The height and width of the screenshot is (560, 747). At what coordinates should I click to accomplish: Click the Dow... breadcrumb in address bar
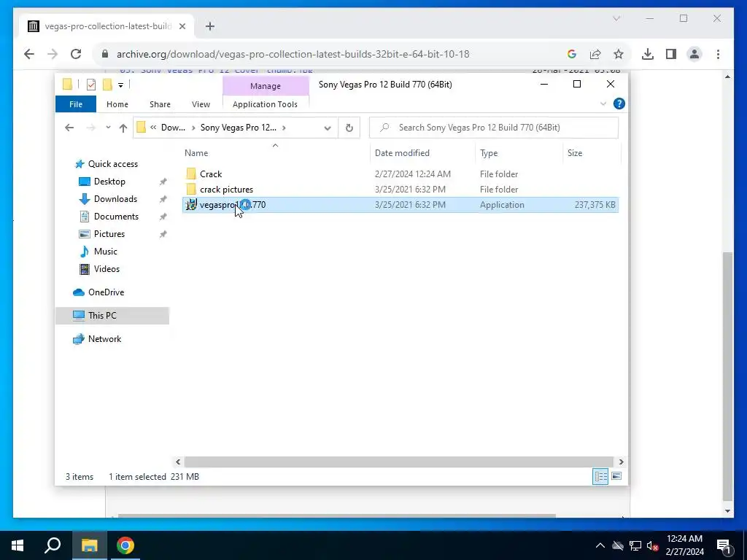click(x=173, y=128)
